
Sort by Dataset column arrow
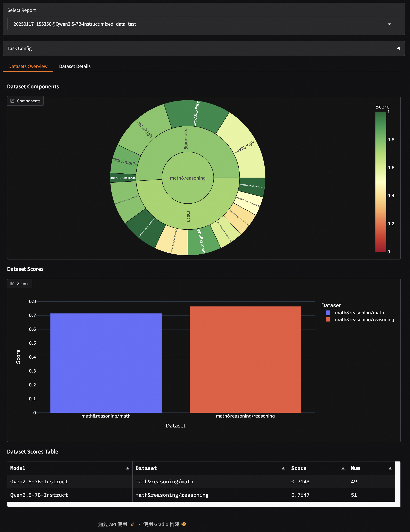point(283,468)
